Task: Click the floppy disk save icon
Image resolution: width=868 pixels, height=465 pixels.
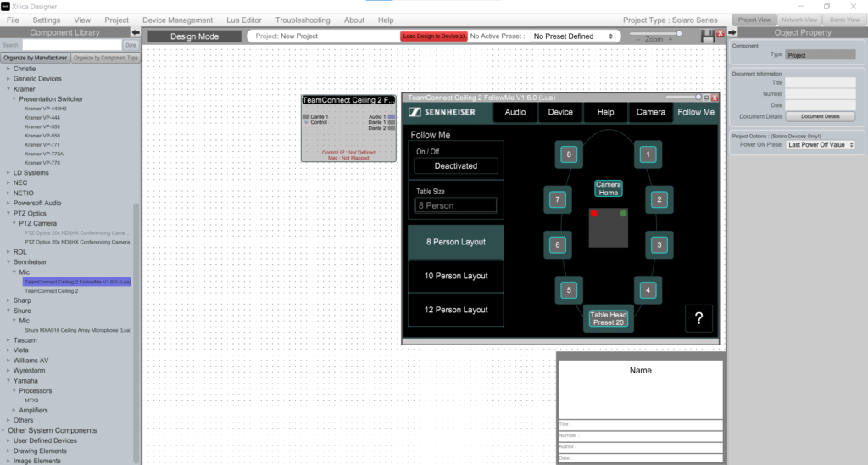Action: point(708,36)
